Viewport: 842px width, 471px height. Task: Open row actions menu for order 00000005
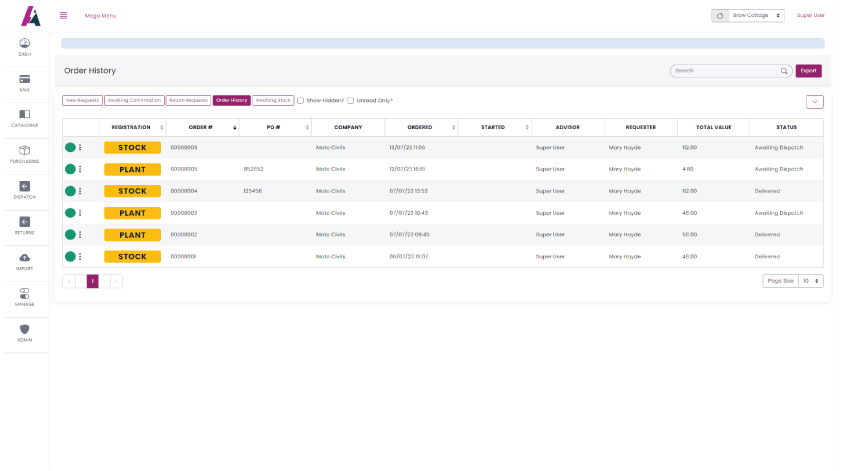[x=80, y=169]
